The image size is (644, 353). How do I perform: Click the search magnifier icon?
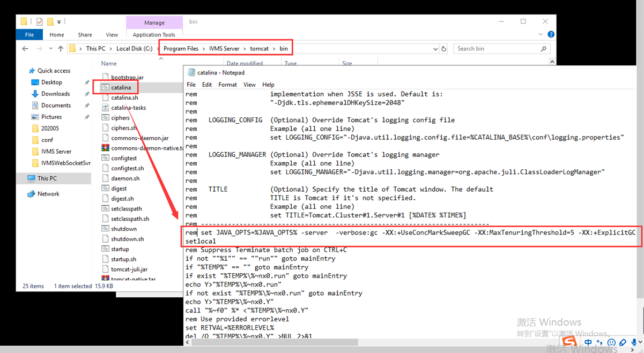pos(544,49)
